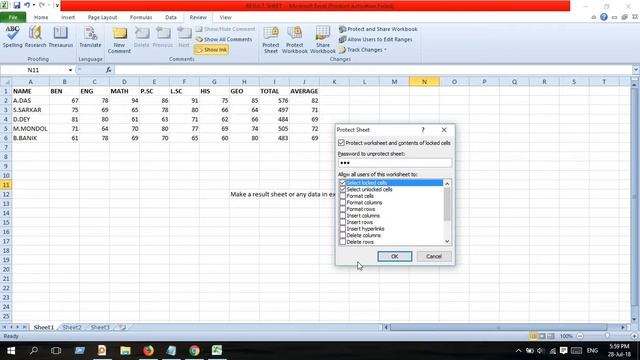Image resolution: width=640 pixels, height=360 pixels.
Task: Open the Research tool
Action: click(36, 37)
